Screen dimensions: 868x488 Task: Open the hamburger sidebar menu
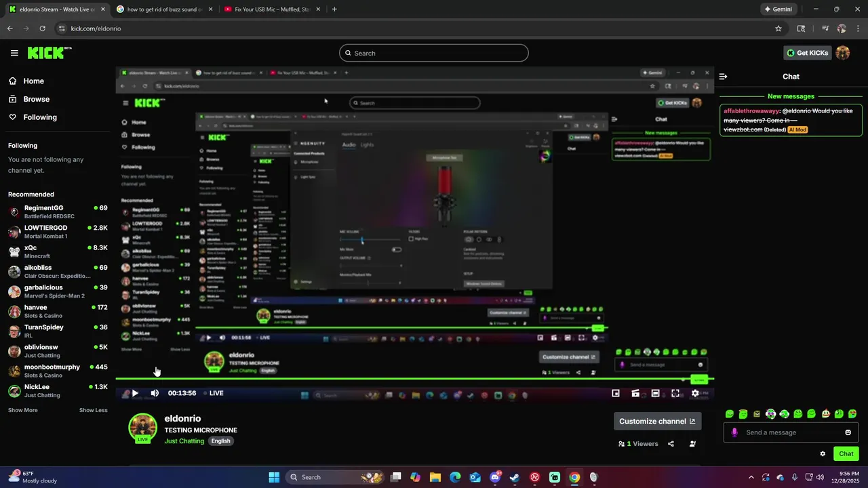[x=14, y=53]
